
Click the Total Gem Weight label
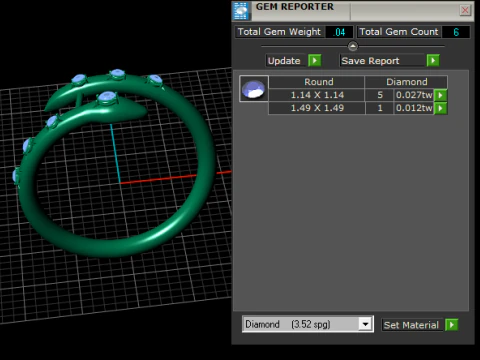click(x=279, y=32)
